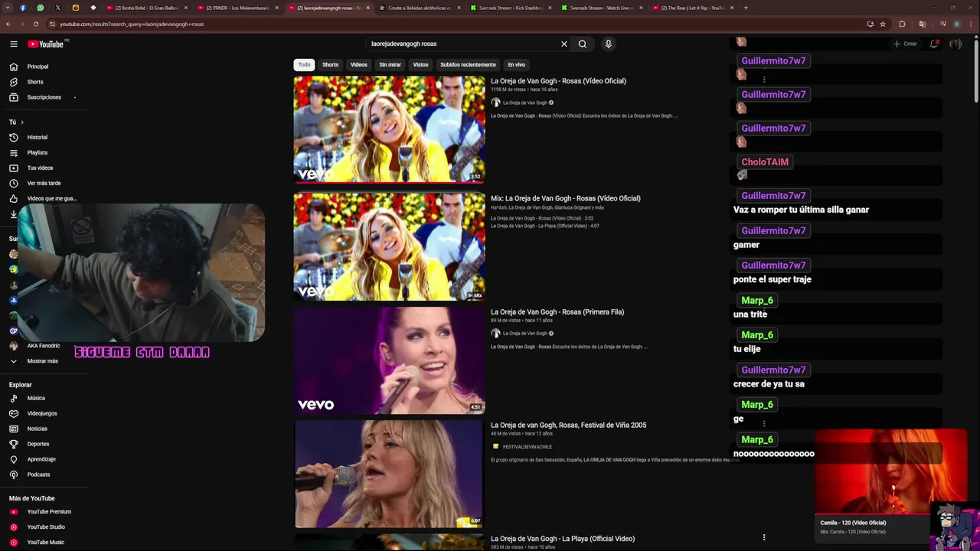The height and width of the screenshot is (551, 980).
Task: Start voice search with microphone icon
Action: pos(609,44)
